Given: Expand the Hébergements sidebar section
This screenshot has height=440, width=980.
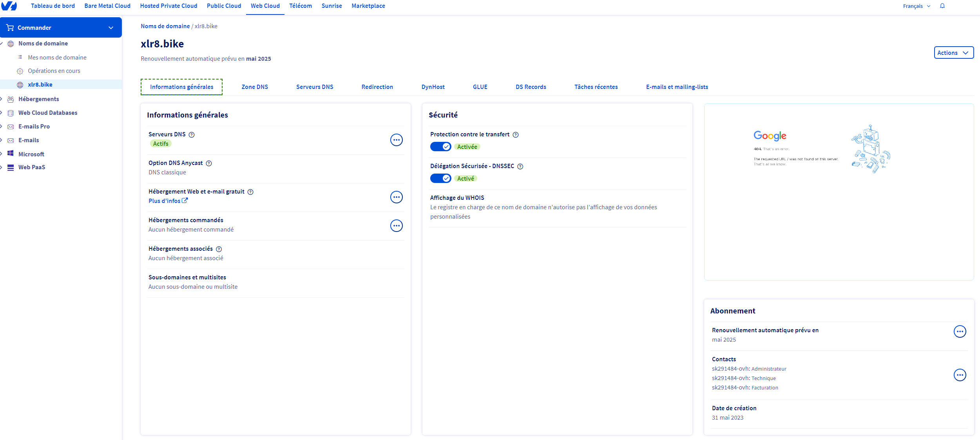Looking at the screenshot, I should [38, 99].
